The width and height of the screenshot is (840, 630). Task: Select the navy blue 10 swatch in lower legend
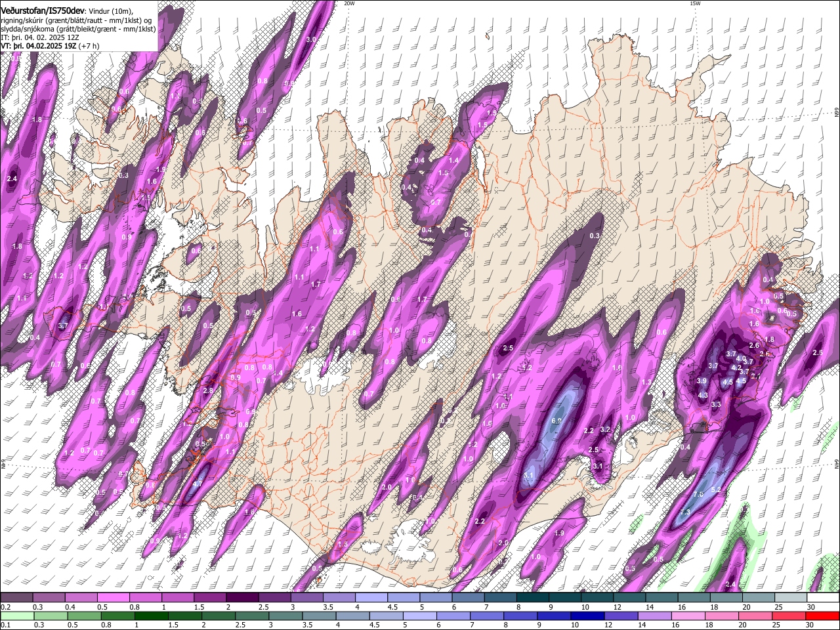586,616
